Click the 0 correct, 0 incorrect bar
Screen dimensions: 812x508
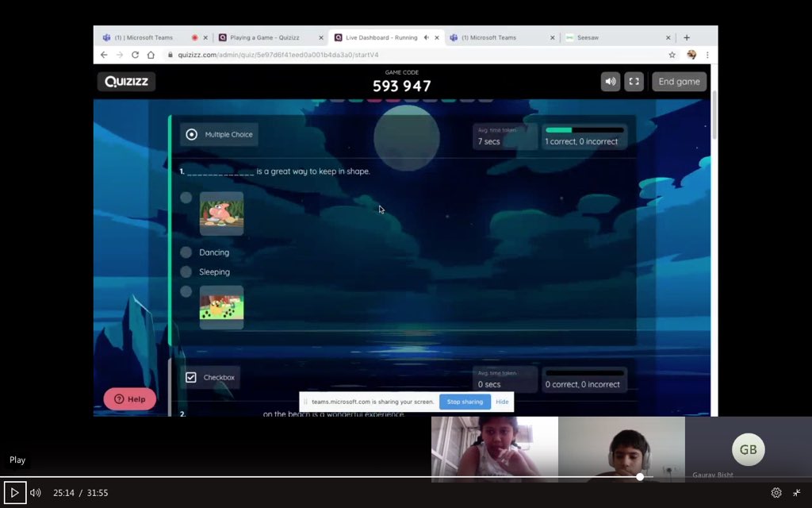584,379
